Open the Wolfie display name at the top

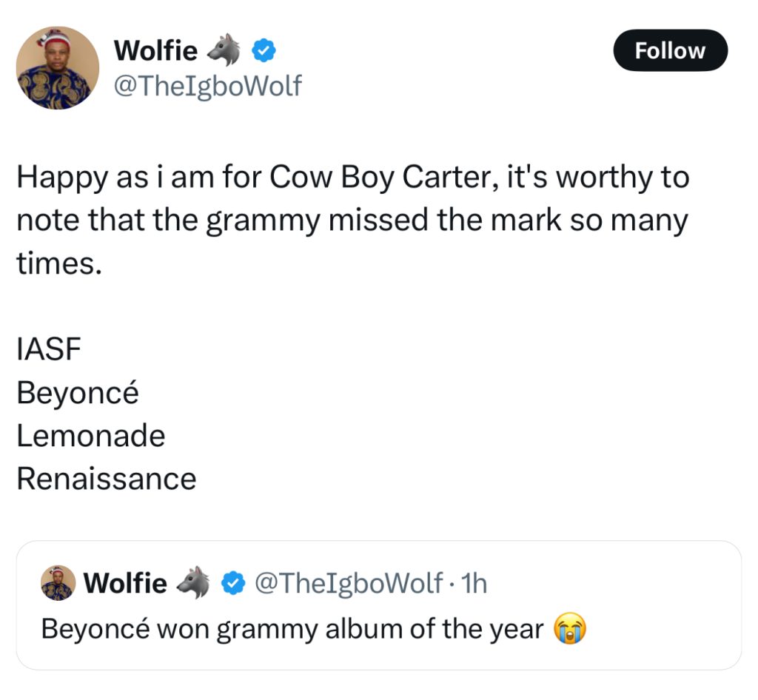(155, 50)
